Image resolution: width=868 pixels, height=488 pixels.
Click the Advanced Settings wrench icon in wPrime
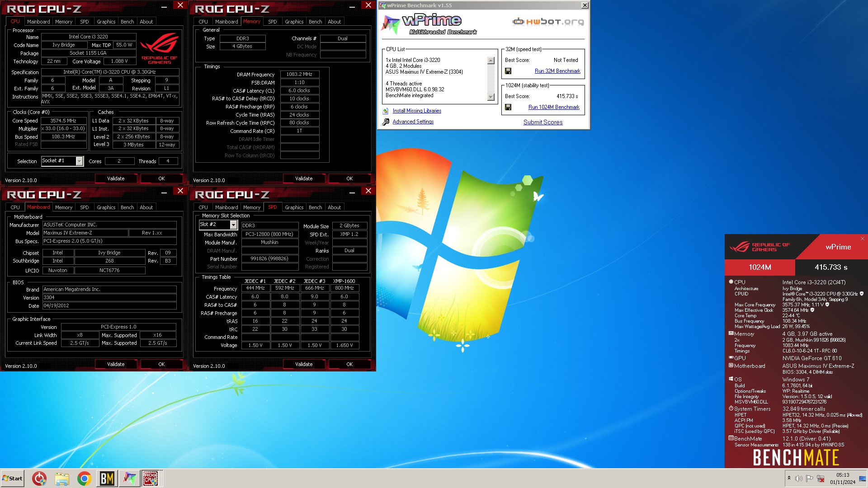click(x=386, y=122)
